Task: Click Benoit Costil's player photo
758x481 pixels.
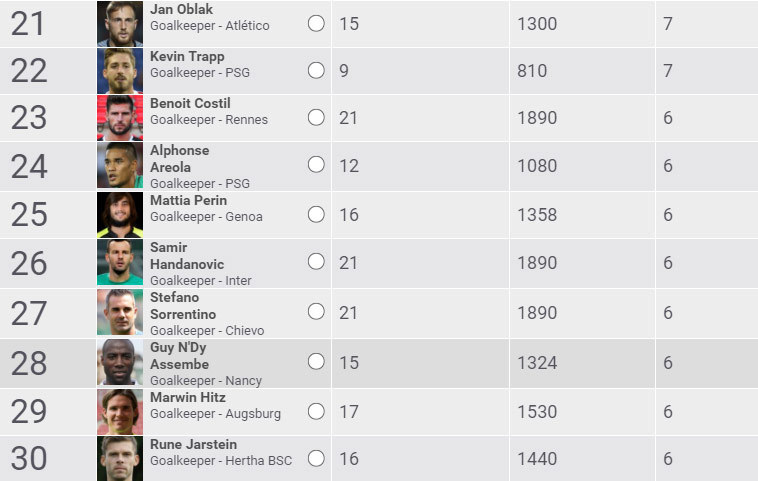Action: click(120, 117)
